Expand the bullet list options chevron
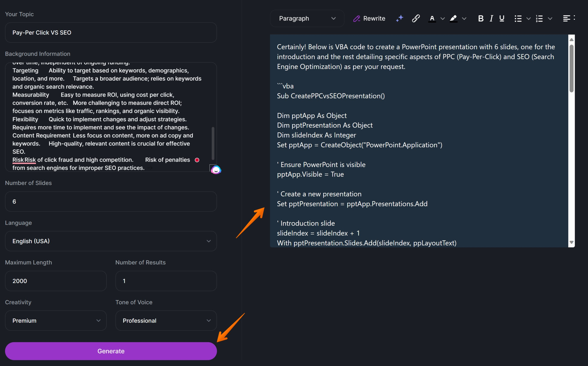The width and height of the screenshot is (588, 366). (x=529, y=18)
